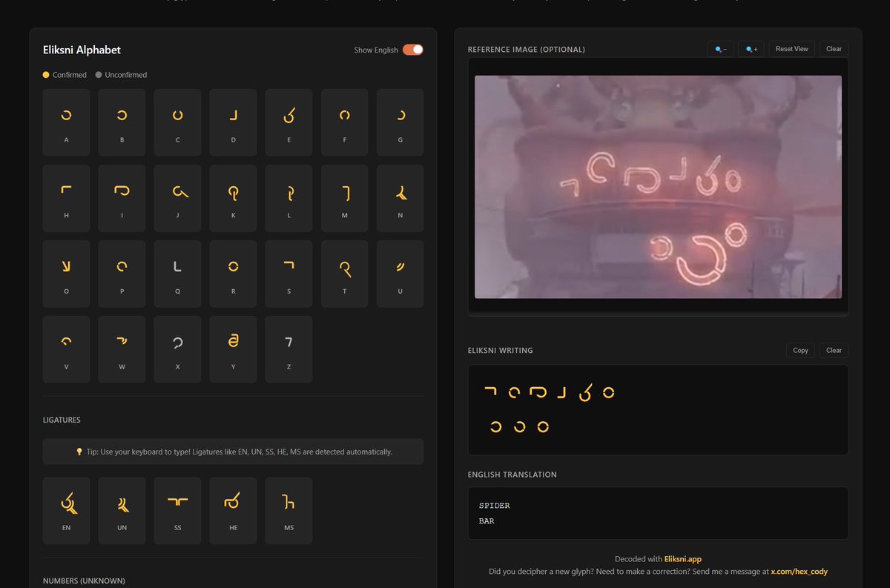Insert the MS ligature glyph
890x588 pixels.
click(289, 511)
